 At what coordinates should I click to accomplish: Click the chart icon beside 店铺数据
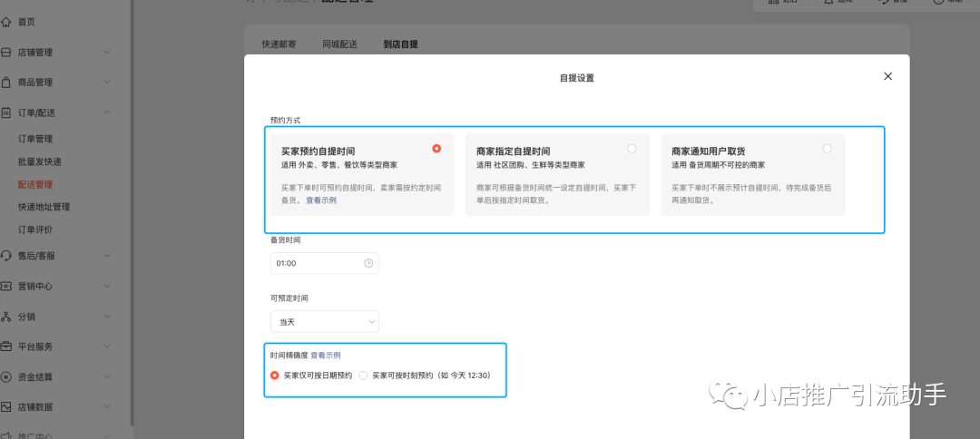click(6, 407)
